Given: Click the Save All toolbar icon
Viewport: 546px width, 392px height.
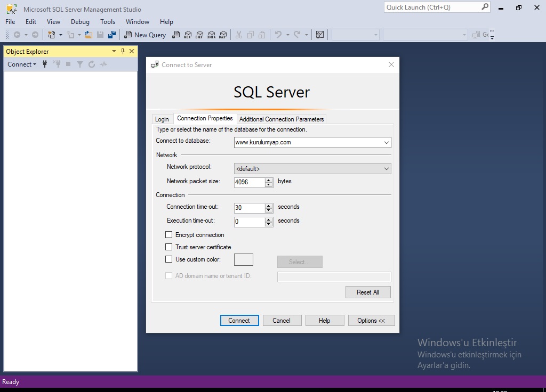Looking at the screenshot, I should [x=111, y=34].
